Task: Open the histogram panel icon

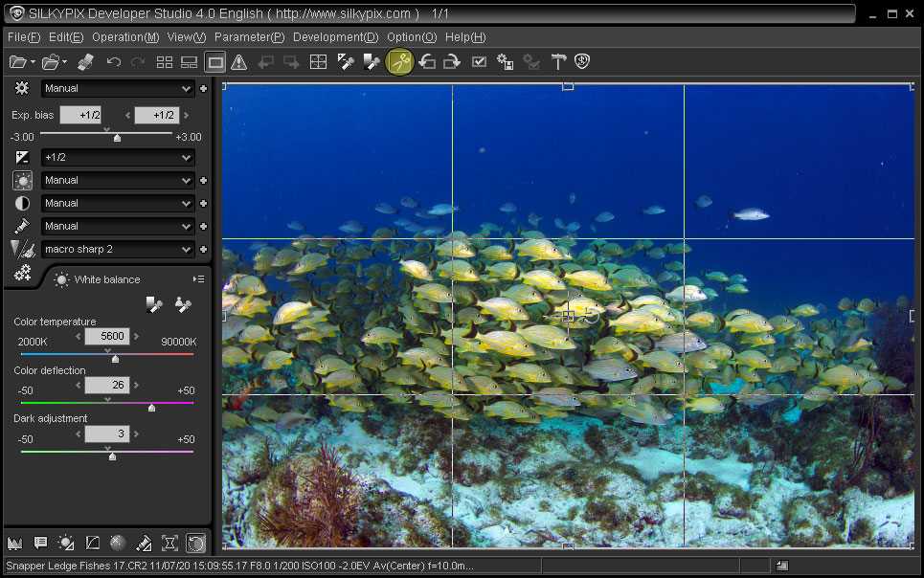Action: (x=14, y=543)
